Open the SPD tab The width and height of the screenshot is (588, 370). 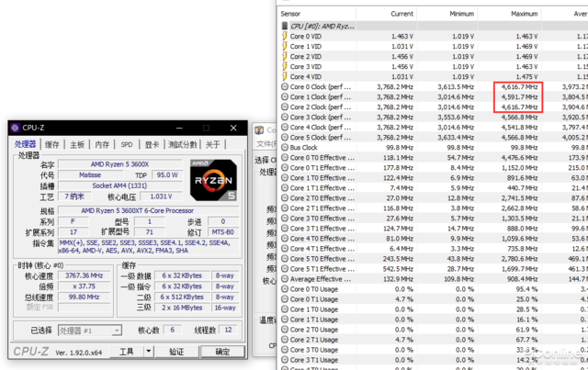tap(127, 145)
